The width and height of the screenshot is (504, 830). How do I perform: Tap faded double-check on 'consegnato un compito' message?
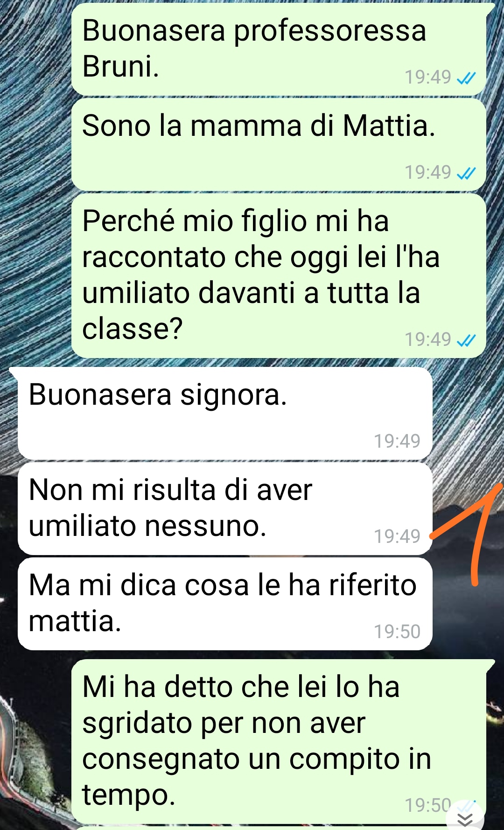click(x=466, y=805)
